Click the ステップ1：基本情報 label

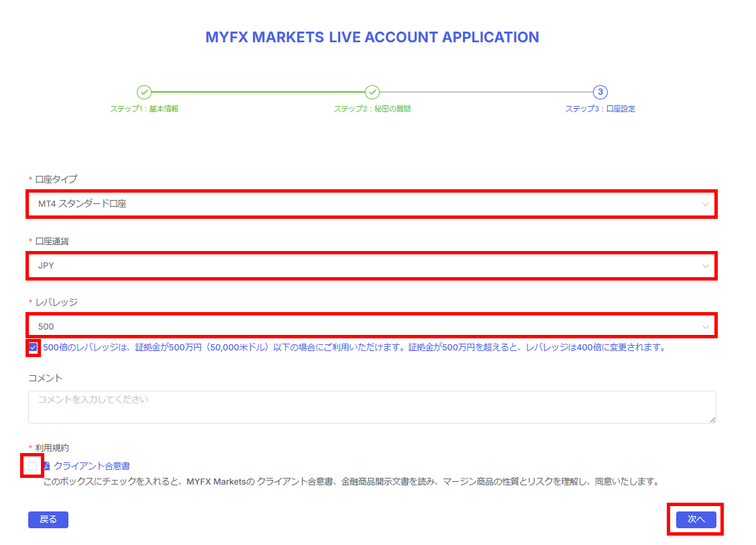pyautogui.click(x=144, y=109)
